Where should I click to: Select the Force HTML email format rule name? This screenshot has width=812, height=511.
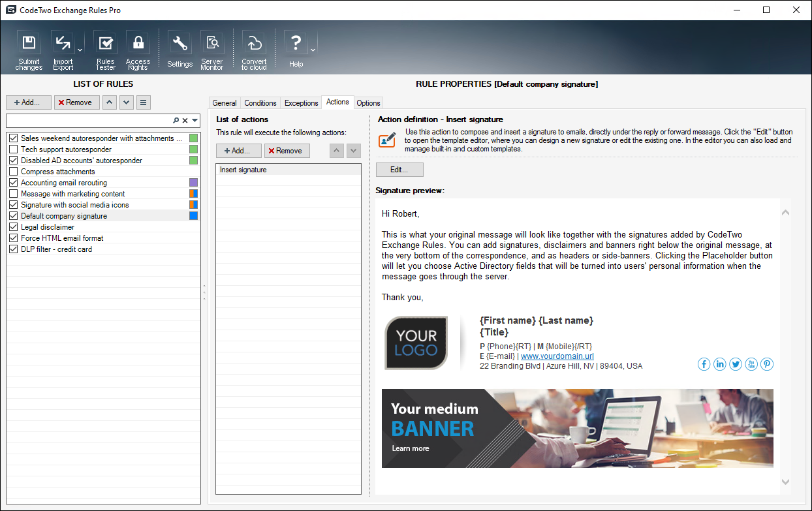[x=62, y=238]
